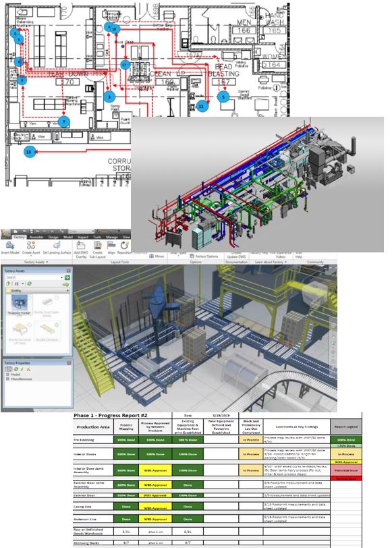Open the Inspect ribbon tab
Image resolution: width=392 pixels, height=548 pixels.
[x=83, y=237]
